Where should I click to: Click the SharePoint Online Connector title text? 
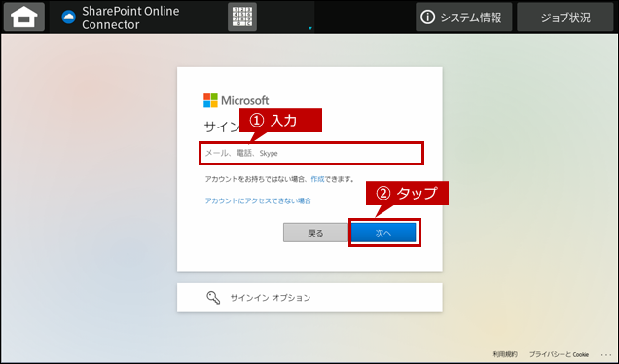click(x=130, y=18)
